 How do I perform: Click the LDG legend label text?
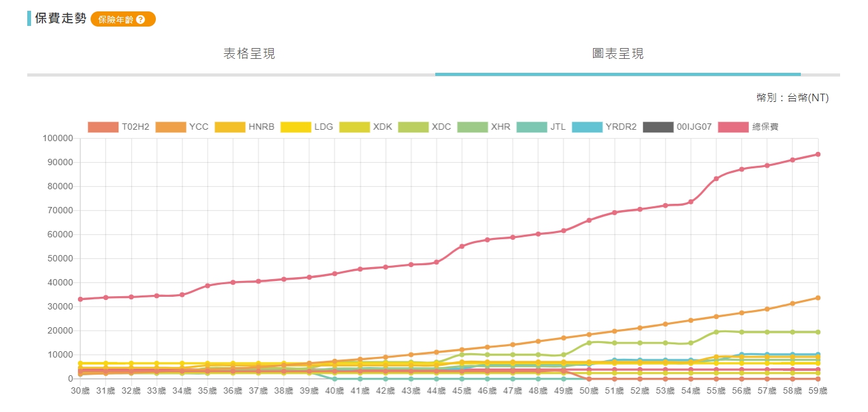click(x=324, y=127)
